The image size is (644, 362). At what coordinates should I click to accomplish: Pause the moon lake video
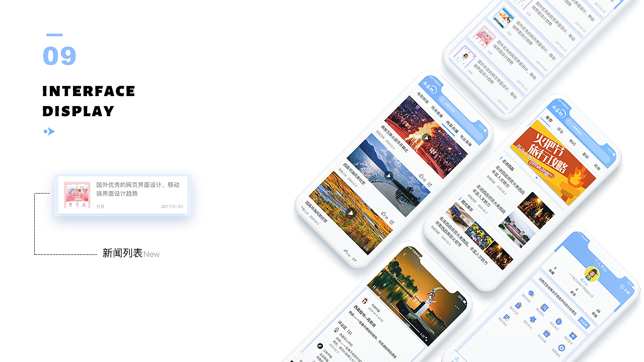tap(375, 286)
